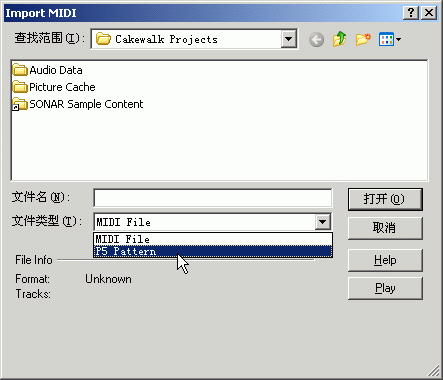Image resolution: width=443 pixels, height=380 pixels.
Task: Click the file type box showing MIDI File
Action: [213, 222]
